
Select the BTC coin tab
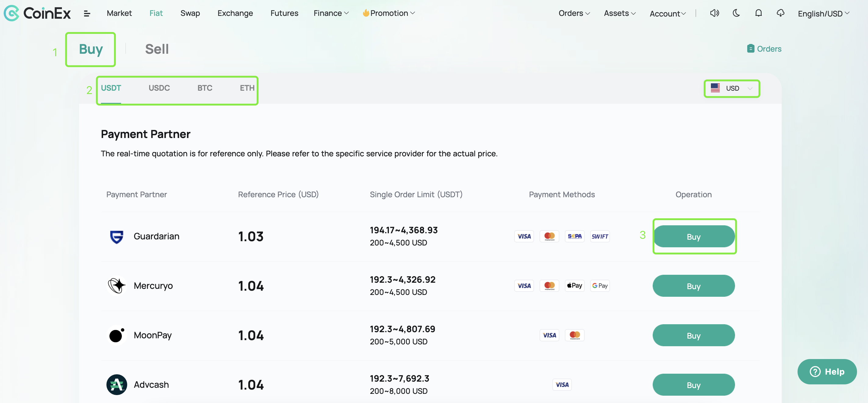click(x=205, y=88)
